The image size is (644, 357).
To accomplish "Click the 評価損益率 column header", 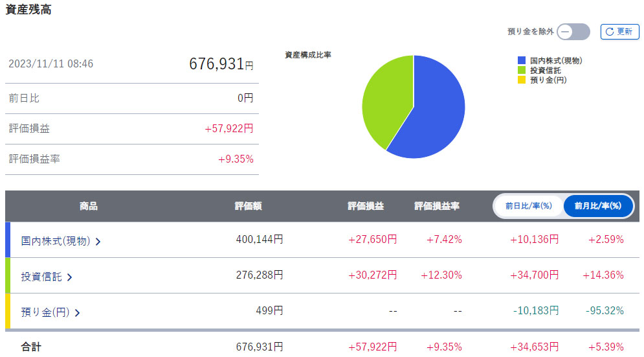I will 437,206.
